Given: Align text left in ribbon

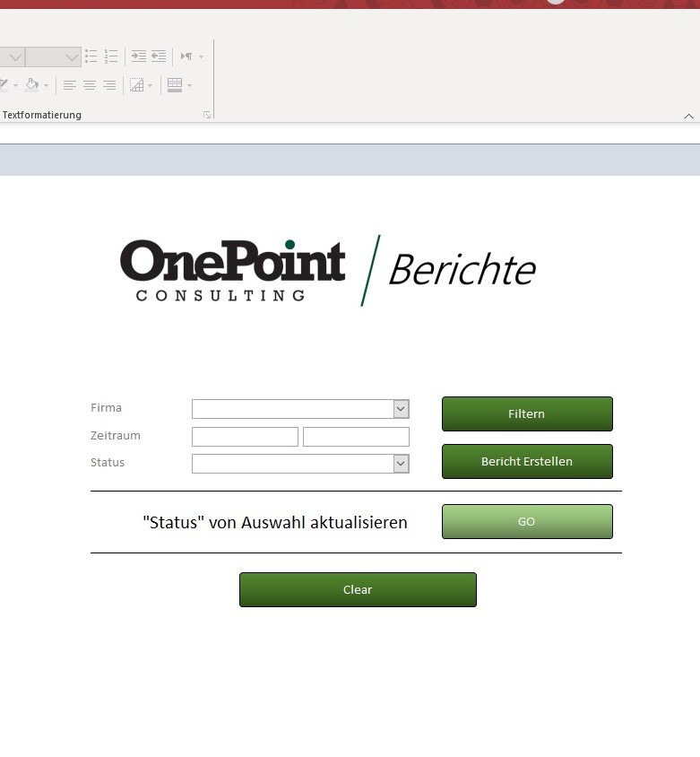Looking at the screenshot, I should pos(70,85).
